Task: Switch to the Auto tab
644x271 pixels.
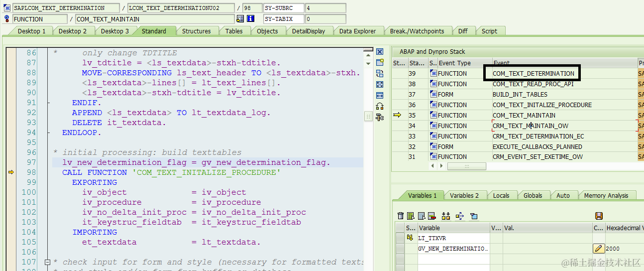Action: tap(563, 195)
